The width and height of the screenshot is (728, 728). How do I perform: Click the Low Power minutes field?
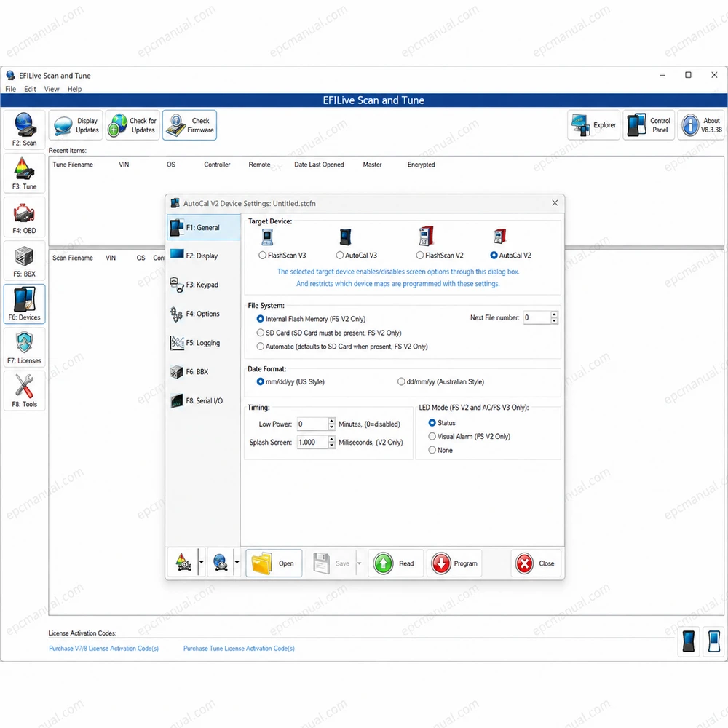tap(312, 424)
